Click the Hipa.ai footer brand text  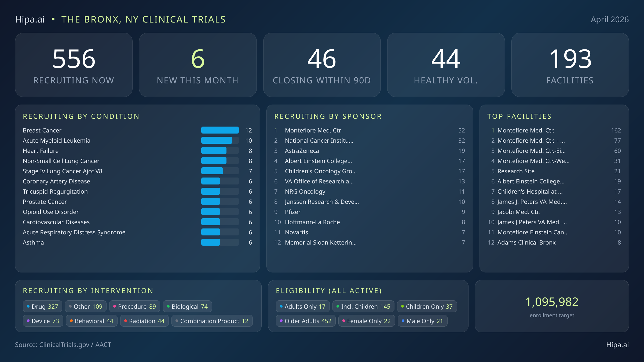[617, 345]
